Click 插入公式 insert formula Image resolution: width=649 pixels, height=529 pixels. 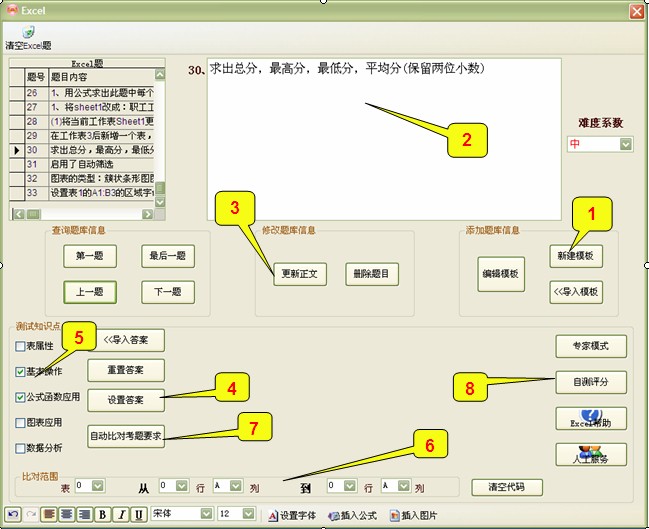click(352, 515)
